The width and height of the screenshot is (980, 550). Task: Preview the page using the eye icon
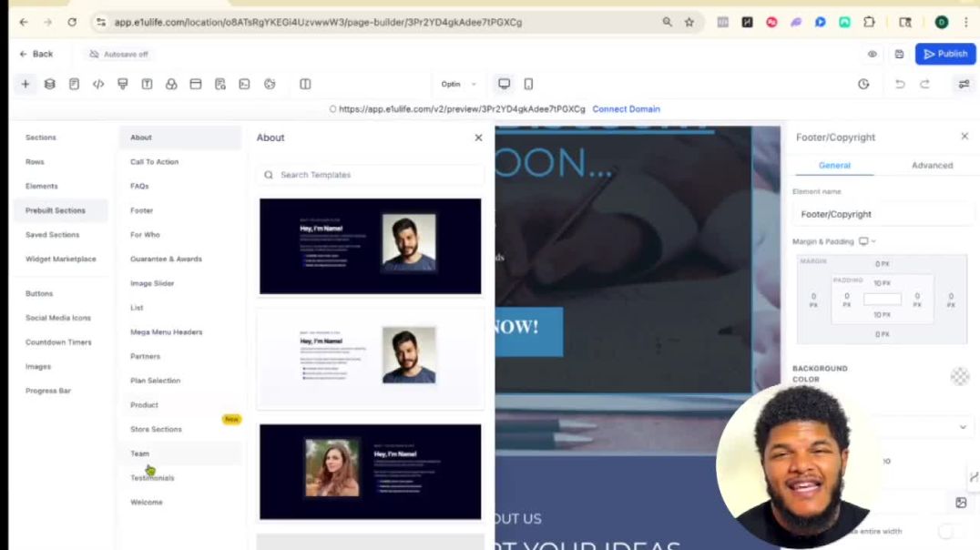coord(872,54)
